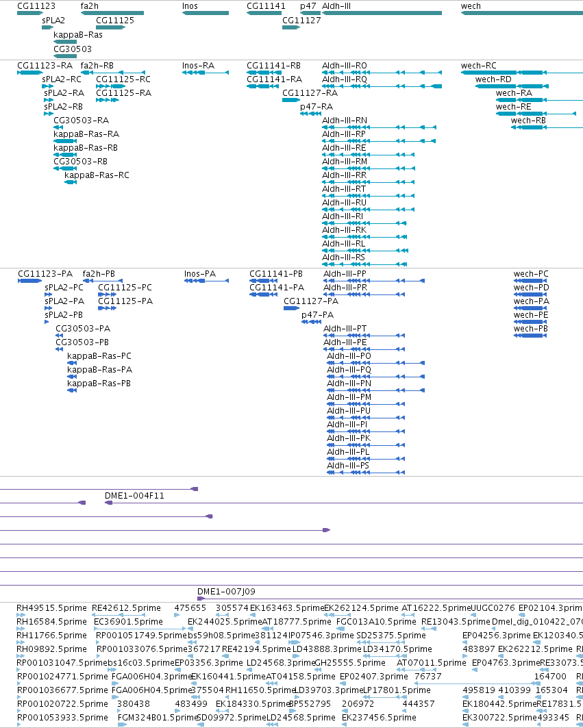
Task: Select EST entry 444357
Action: 418,704
